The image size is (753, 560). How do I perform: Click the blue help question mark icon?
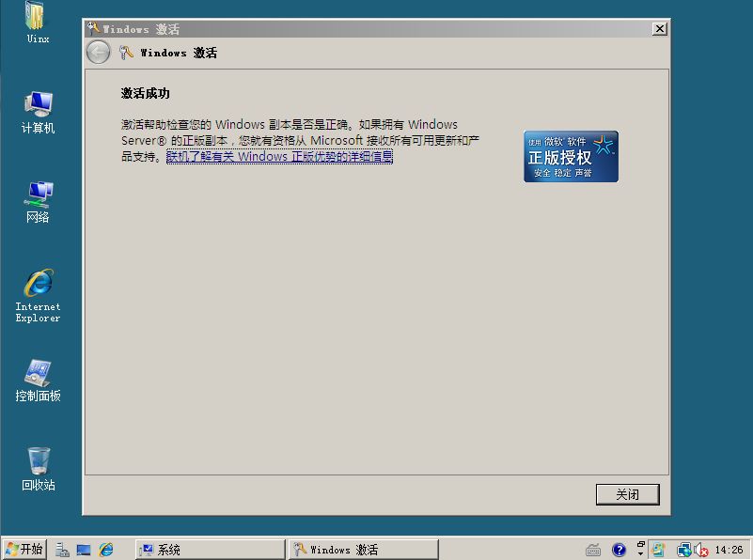click(619, 550)
